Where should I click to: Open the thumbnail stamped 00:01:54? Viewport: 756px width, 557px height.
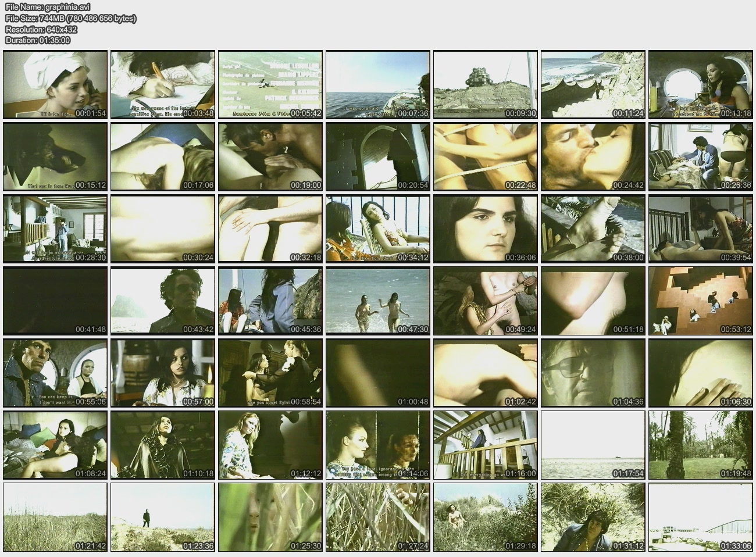[55, 85]
